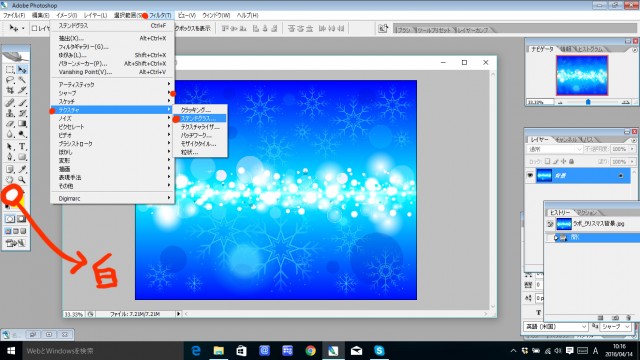Select the Horizontal Type tool
Image resolution: width=640 pixels, height=360 pixels.
click(22, 147)
